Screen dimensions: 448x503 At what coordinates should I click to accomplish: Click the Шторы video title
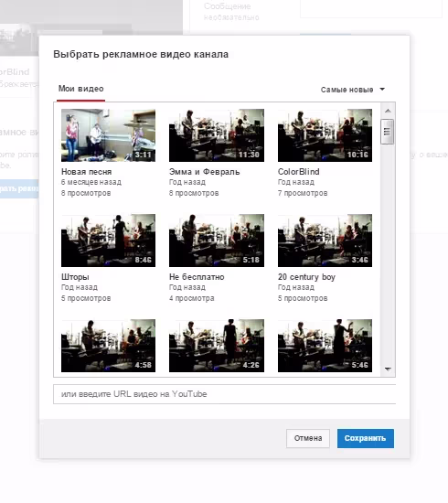(x=75, y=277)
